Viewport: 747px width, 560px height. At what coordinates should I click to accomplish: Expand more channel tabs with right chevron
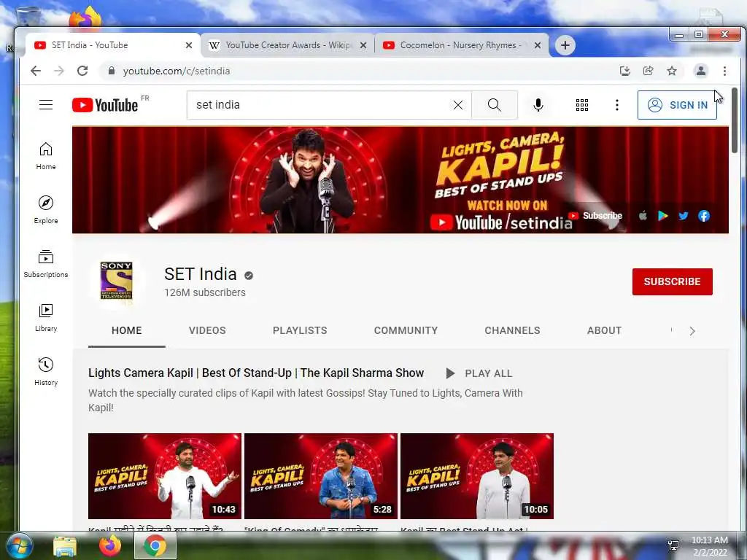coord(692,331)
